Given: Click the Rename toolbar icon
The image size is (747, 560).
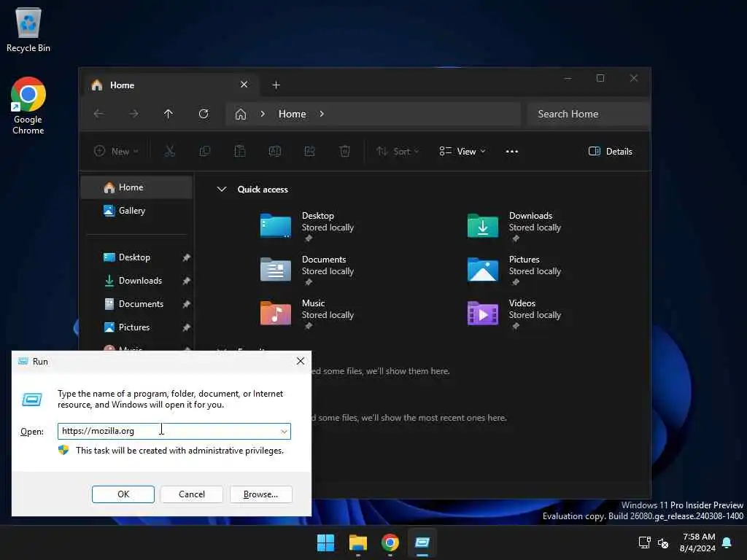Looking at the screenshot, I should pos(275,152).
